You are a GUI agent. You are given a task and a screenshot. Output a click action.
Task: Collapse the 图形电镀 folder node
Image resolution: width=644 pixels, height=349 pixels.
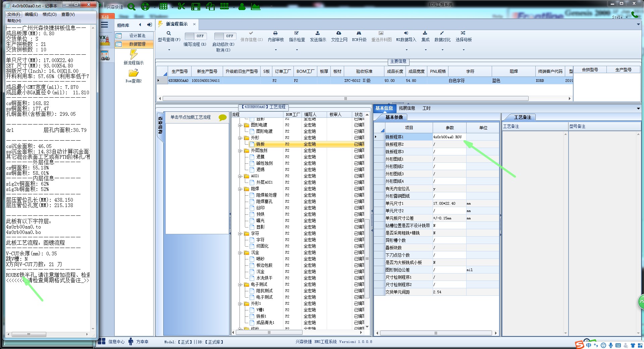pyautogui.click(x=240, y=125)
